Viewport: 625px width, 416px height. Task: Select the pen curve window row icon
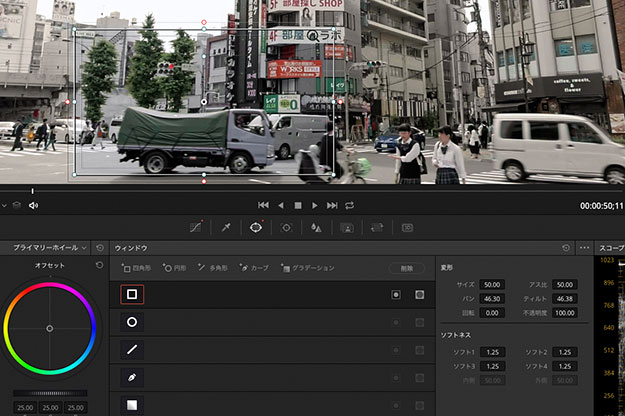coord(132,378)
